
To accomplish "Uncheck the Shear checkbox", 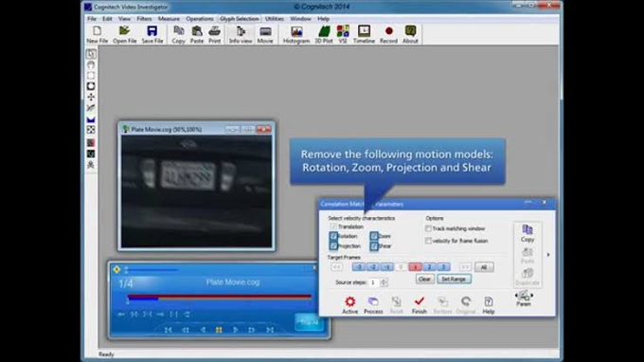I will point(374,246).
